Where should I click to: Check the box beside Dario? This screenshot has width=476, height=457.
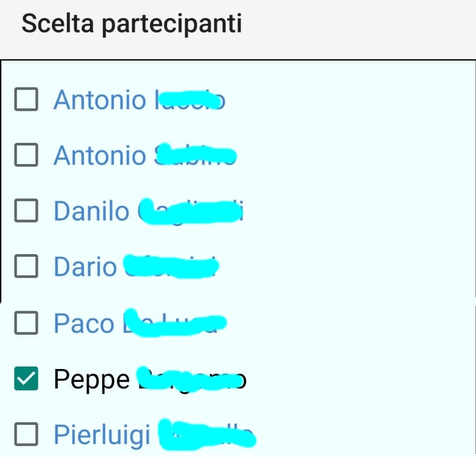[x=25, y=267]
